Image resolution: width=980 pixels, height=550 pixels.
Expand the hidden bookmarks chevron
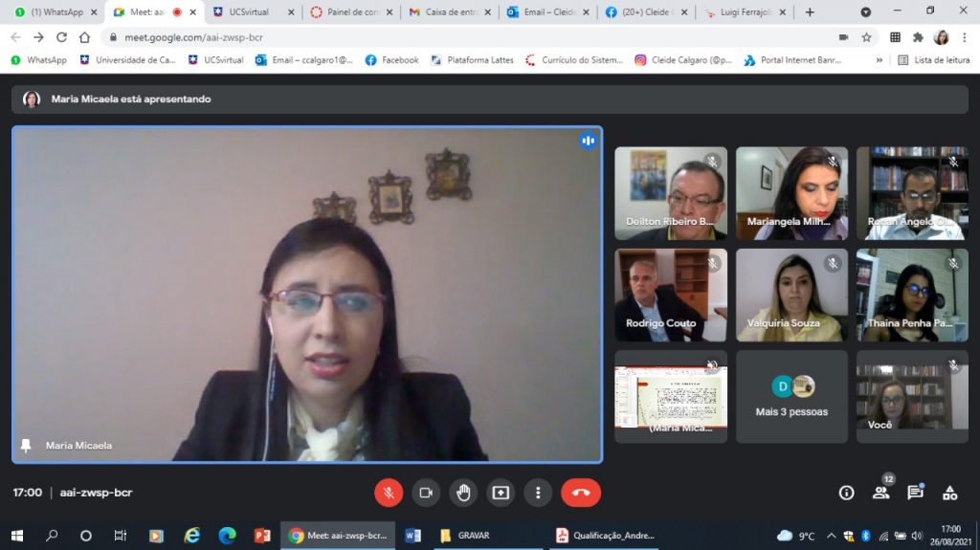point(879,60)
